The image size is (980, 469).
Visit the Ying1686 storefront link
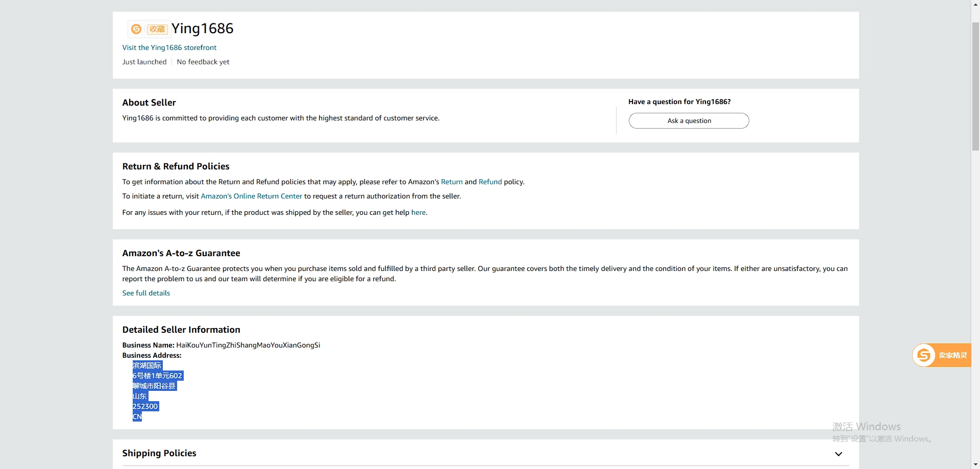click(x=169, y=47)
